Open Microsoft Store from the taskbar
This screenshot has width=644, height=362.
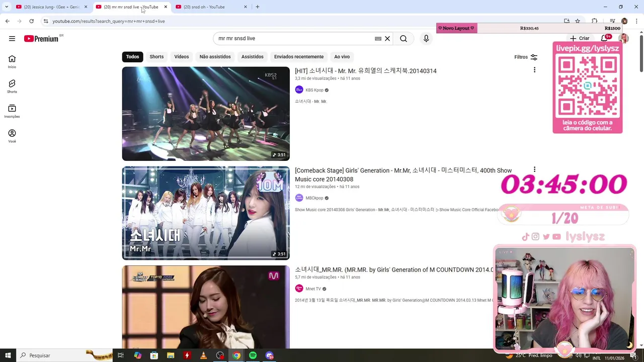click(x=154, y=355)
